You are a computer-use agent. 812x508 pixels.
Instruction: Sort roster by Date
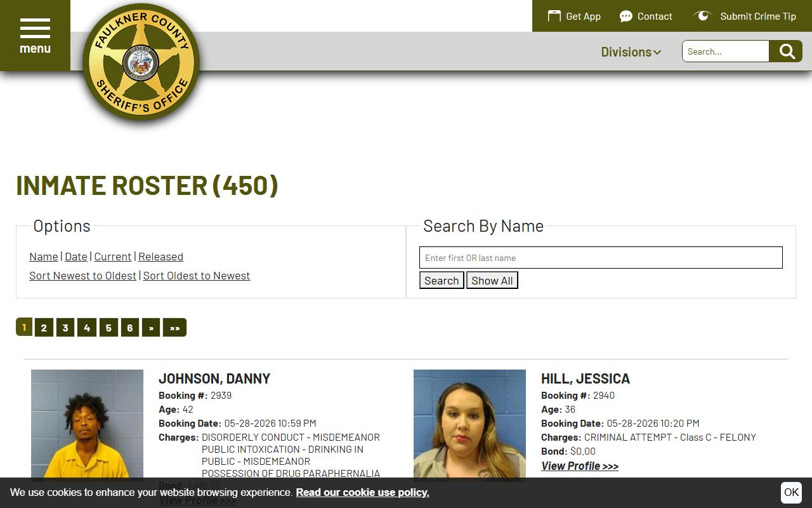[76, 257]
